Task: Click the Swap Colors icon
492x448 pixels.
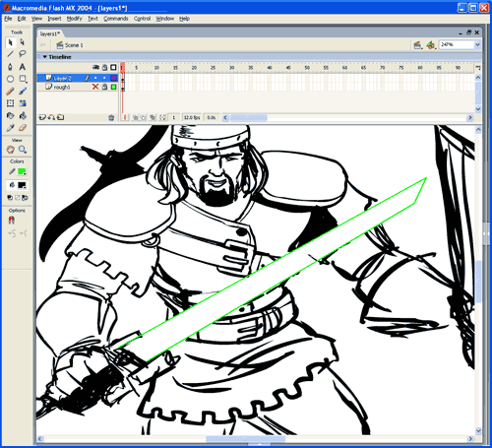Action: click(x=25, y=198)
